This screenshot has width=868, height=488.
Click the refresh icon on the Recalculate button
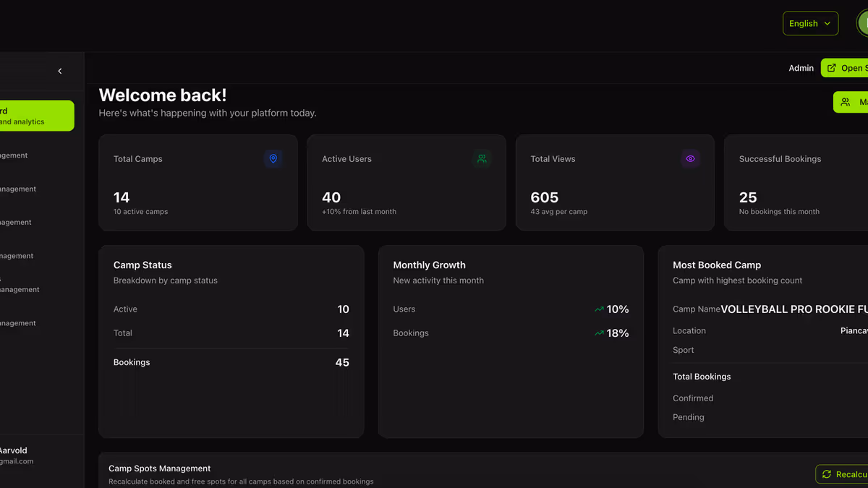[826, 474]
